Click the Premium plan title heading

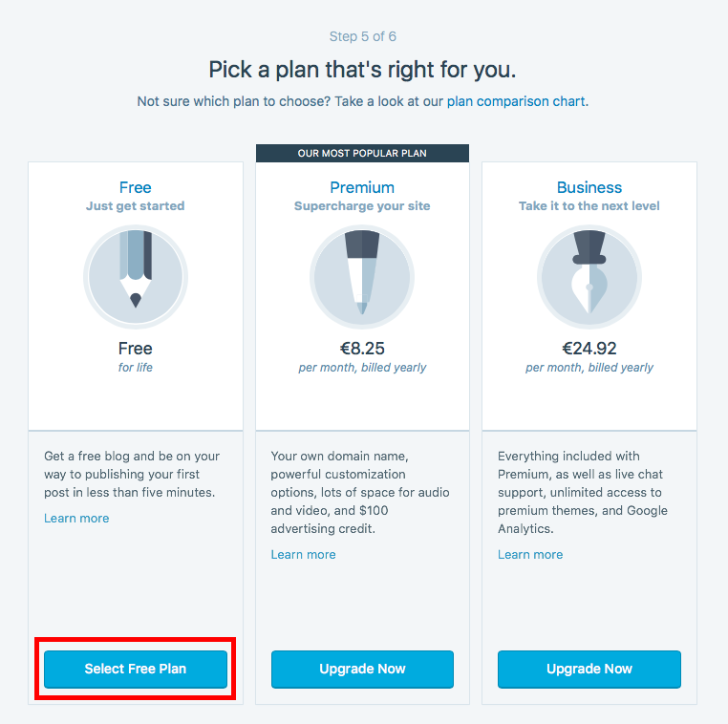(x=362, y=187)
